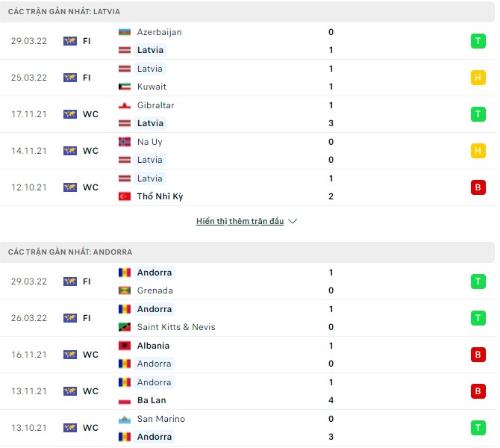Click the Thổ Nhĩ Kỳ flag icon

tap(125, 196)
